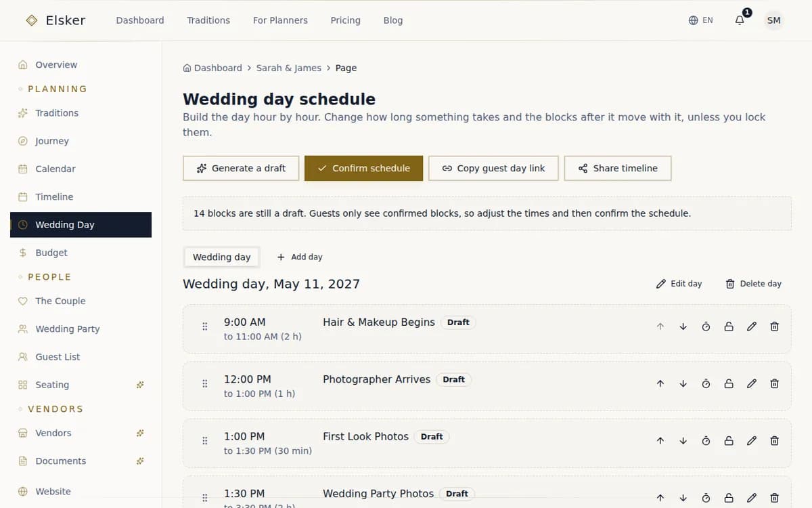This screenshot has width=812, height=508.
Task: Click drag handle of First Look Photos row
Action: [204, 440]
